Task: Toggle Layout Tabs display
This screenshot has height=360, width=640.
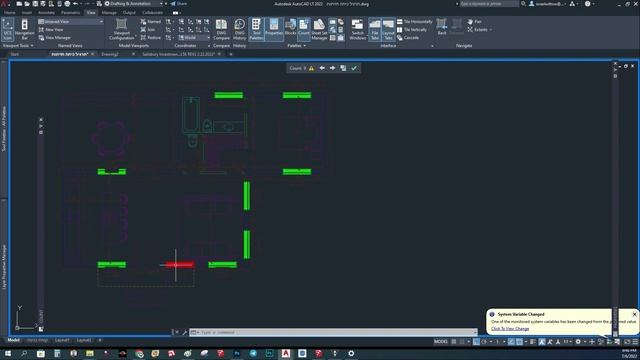Action: tap(388, 29)
